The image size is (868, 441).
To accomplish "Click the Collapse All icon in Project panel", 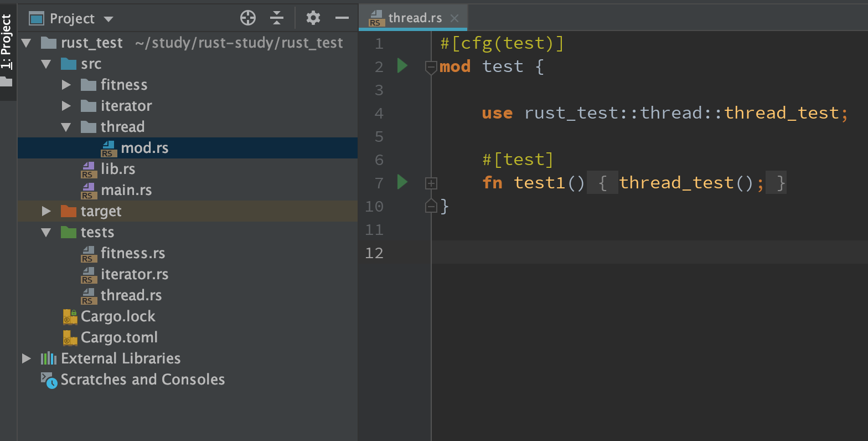I will pos(277,18).
